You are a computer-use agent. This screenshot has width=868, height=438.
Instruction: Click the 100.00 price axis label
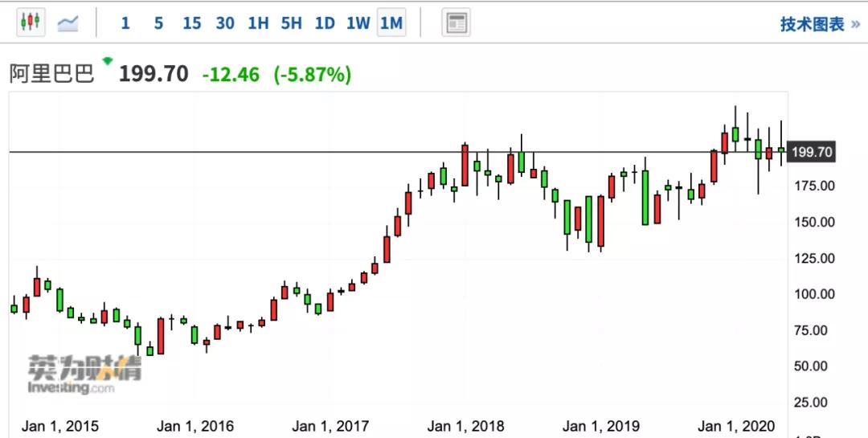pyautogui.click(x=813, y=294)
